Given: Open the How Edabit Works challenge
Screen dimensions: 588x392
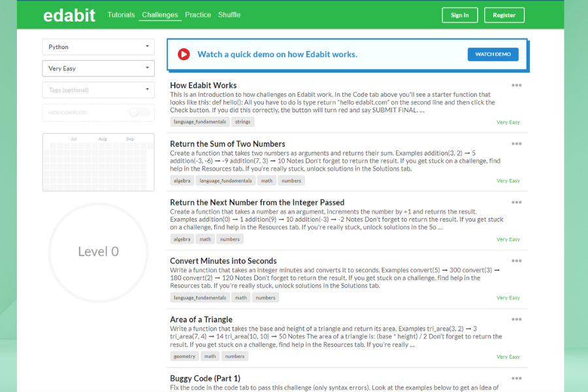Looking at the screenshot, I should [x=203, y=86].
